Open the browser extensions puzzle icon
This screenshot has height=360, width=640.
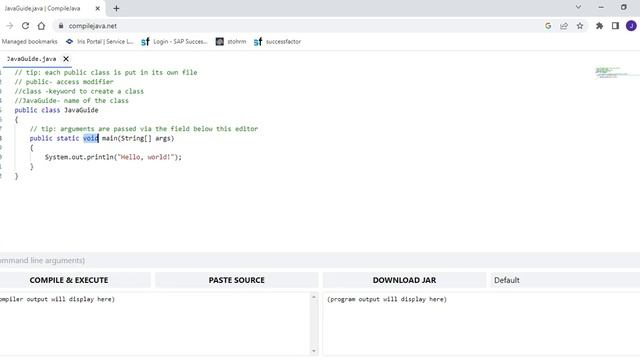pos(599,26)
